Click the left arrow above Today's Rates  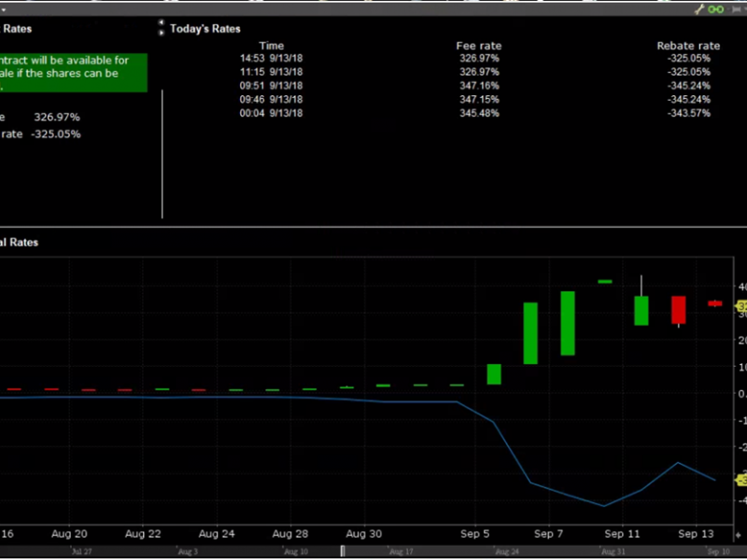162,22
